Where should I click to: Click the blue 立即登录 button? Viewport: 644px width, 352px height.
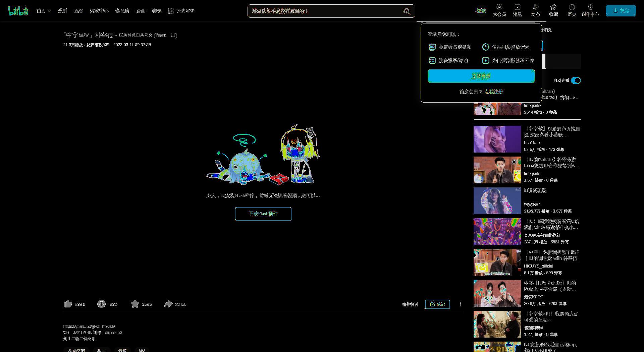(481, 76)
